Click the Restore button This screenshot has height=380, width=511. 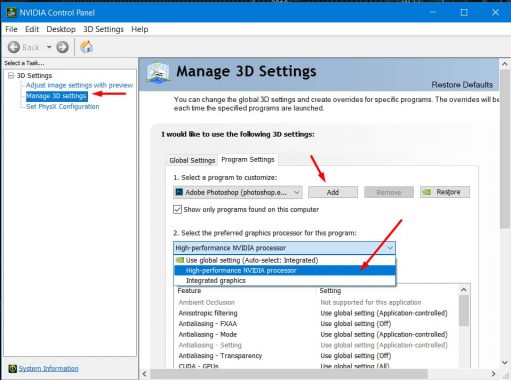coord(445,192)
